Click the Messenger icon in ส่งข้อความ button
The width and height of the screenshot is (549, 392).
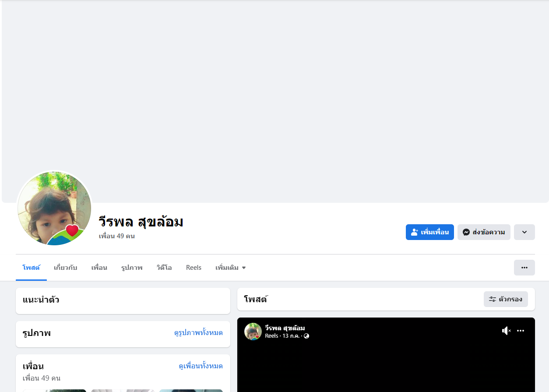point(466,232)
